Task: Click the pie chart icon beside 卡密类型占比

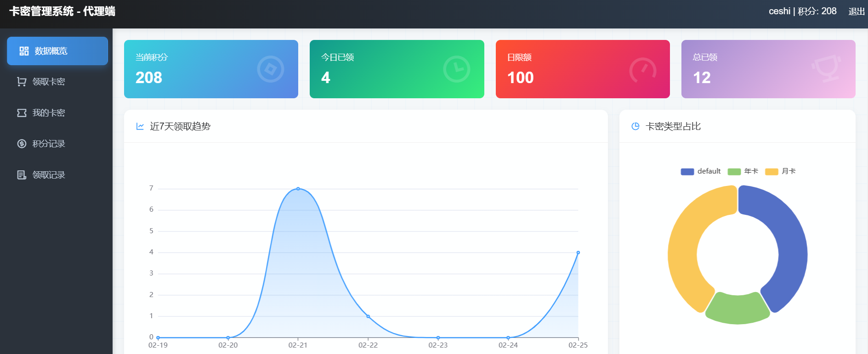Action: click(635, 126)
